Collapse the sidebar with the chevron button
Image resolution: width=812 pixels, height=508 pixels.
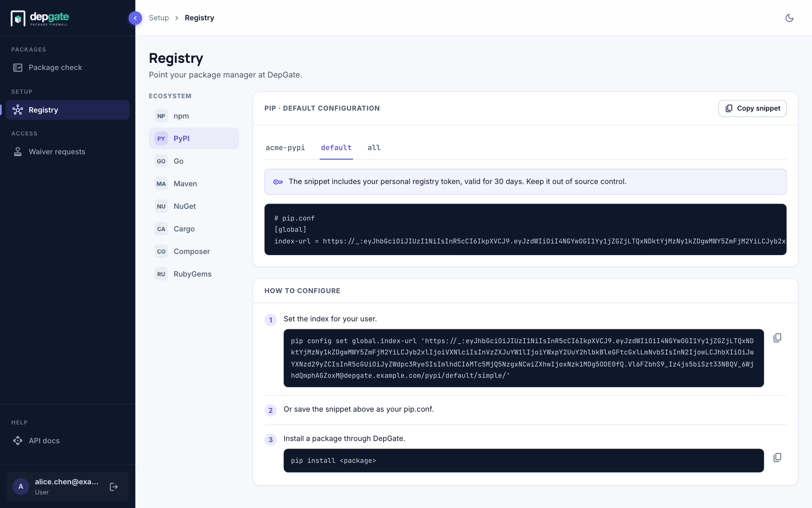click(135, 18)
